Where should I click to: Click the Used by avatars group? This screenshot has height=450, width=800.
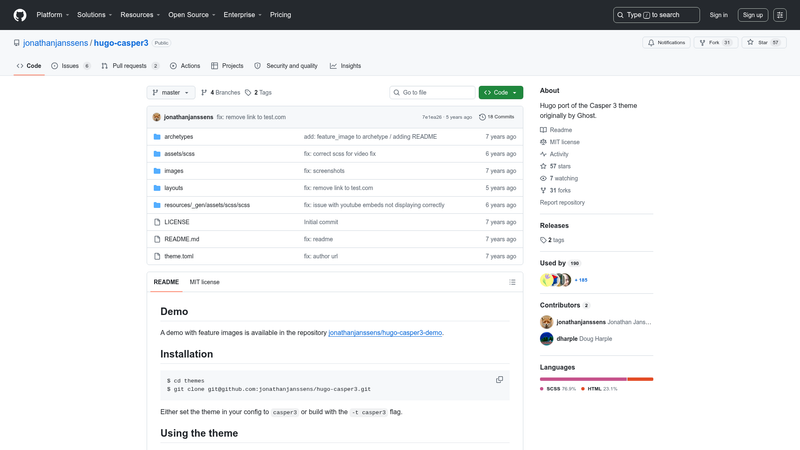(555, 280)
